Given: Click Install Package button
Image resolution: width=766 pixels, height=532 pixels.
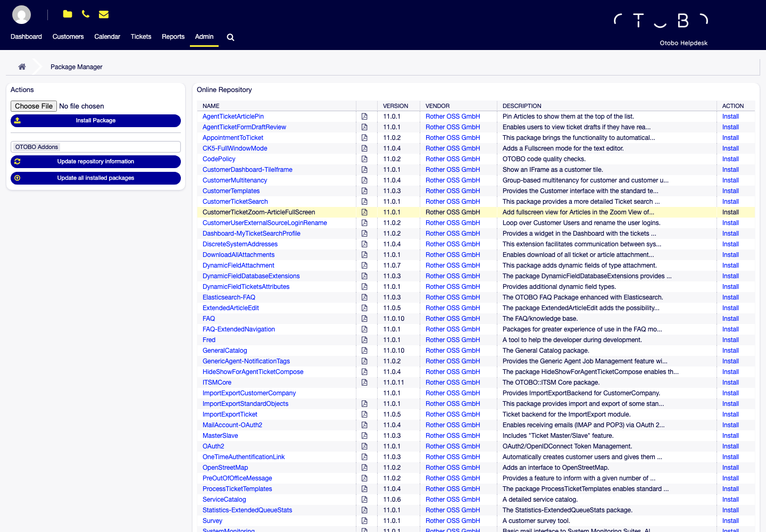Looking at the screenshot, I should tap(96, 121).
